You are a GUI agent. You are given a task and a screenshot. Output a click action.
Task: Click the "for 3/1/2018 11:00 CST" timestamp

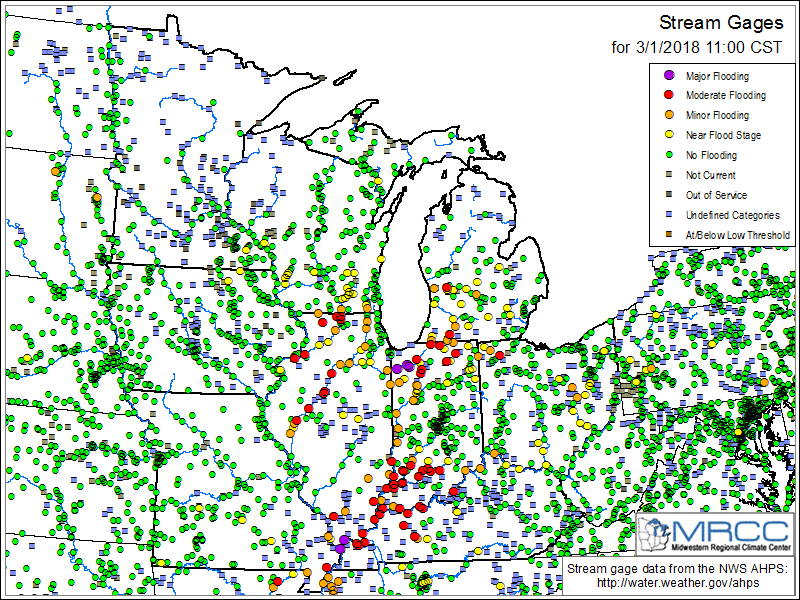(x=696, y=47)
